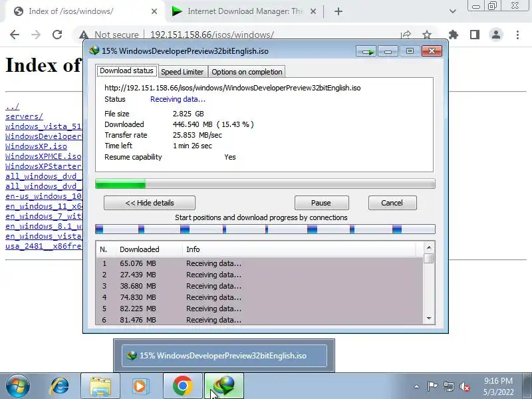
Task: Open Windows Media Player from taskbar
Action: click(x=140, y=386)
